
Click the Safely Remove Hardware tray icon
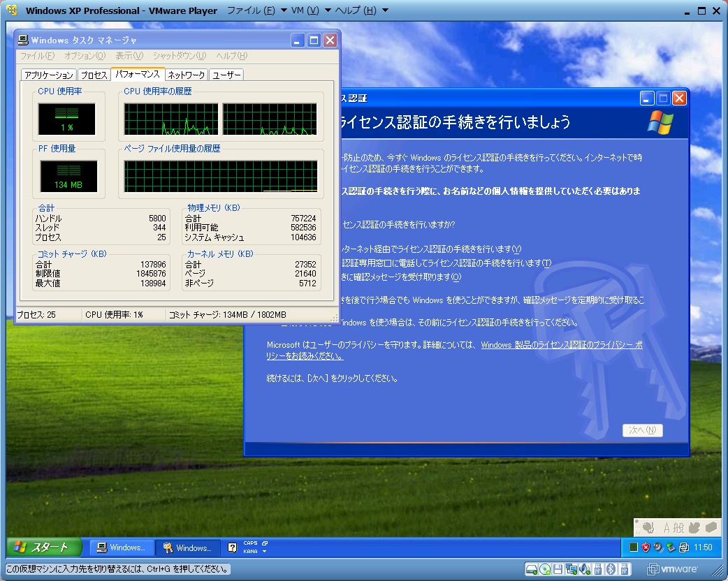tap(671, 547)
